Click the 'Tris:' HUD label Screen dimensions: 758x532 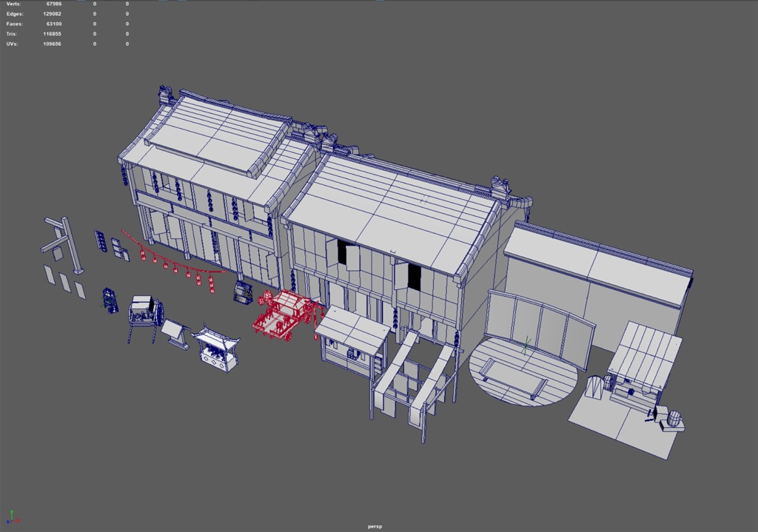(12, 34)
